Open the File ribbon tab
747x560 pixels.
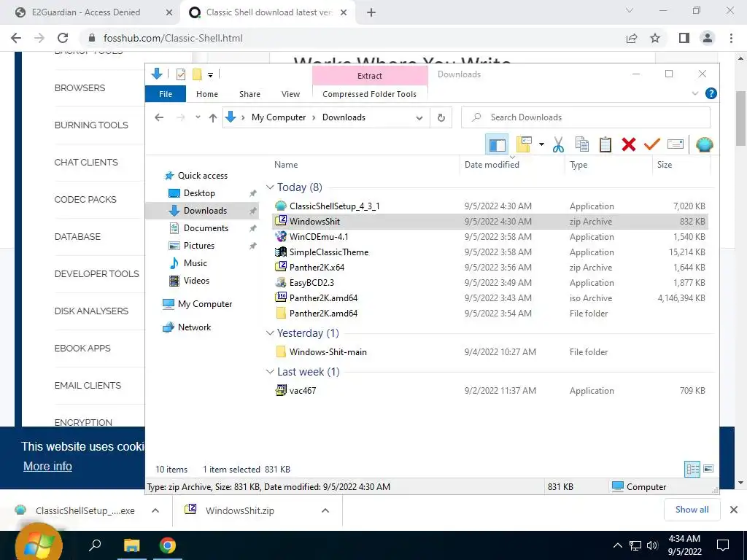[166, 94]
